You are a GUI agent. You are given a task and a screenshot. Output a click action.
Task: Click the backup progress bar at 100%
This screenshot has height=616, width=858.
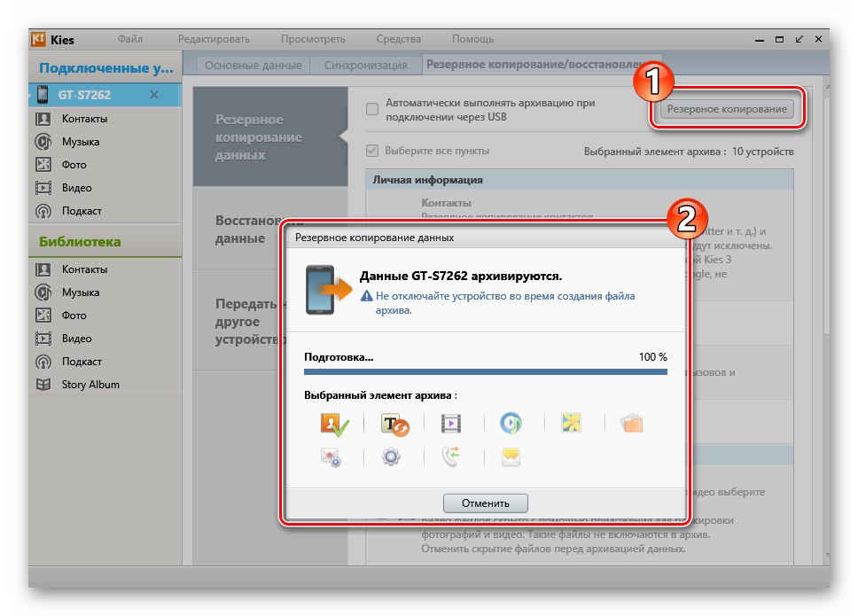point(486,371)
